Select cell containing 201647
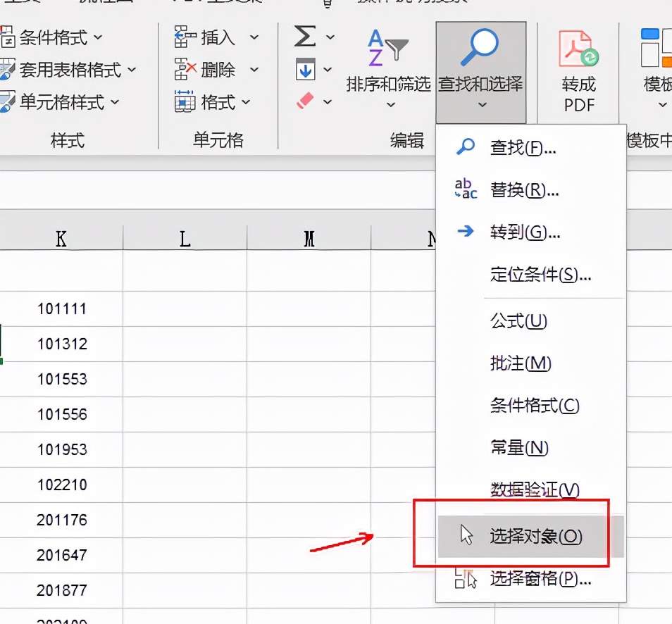Image resolution: width=672 pixels, height=624 pixels. [x=61, y=555]
